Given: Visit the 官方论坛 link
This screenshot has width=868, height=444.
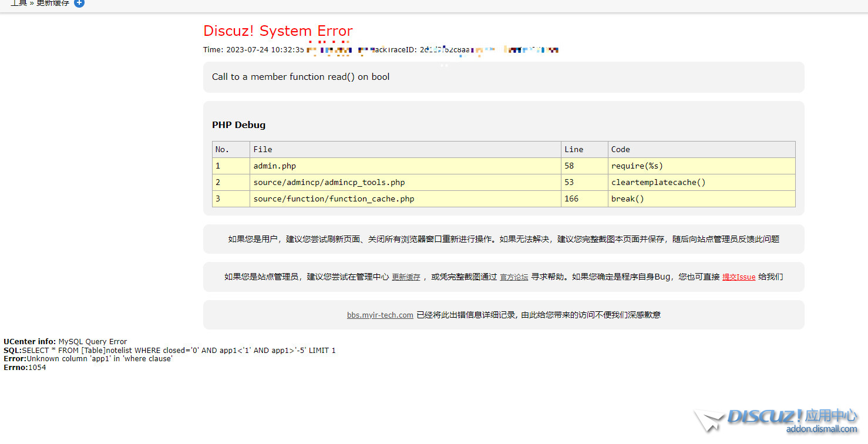Looking at the screenshot, I should [x=514, y=277].
